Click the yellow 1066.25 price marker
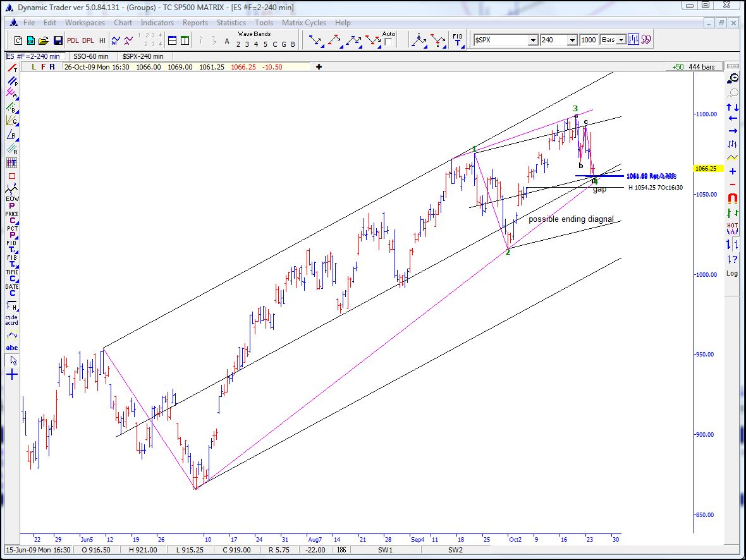Viewport: 746px width, 560px height. pyautogui.click(x=709, y=168)
